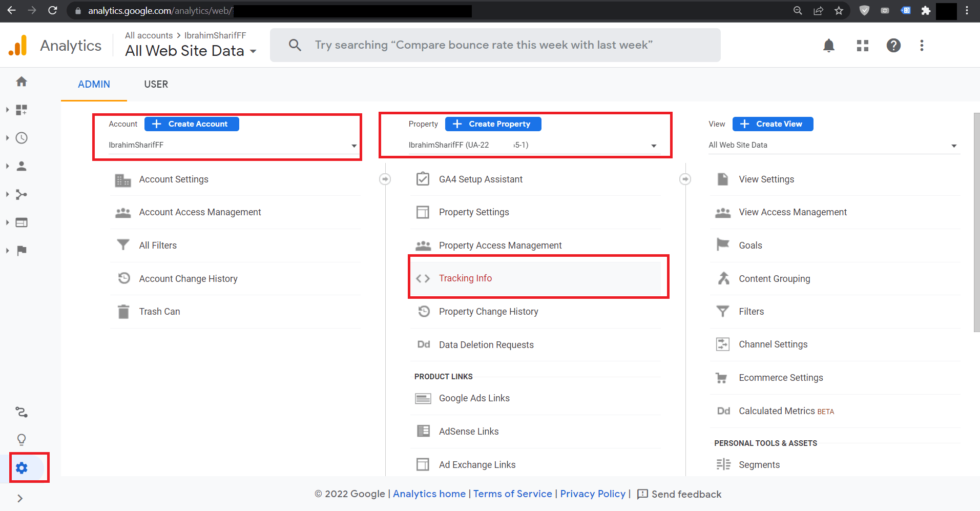Screen dimensions: 980x511
Task: Open the Home icon in left sidebar
Action: tap(22, 81)
